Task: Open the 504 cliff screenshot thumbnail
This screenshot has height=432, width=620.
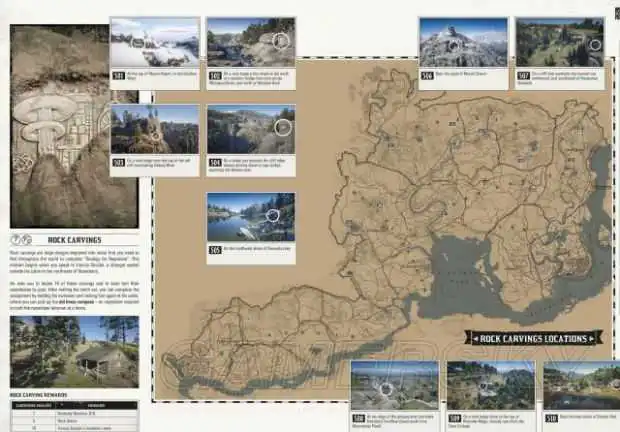Action: 250,129
